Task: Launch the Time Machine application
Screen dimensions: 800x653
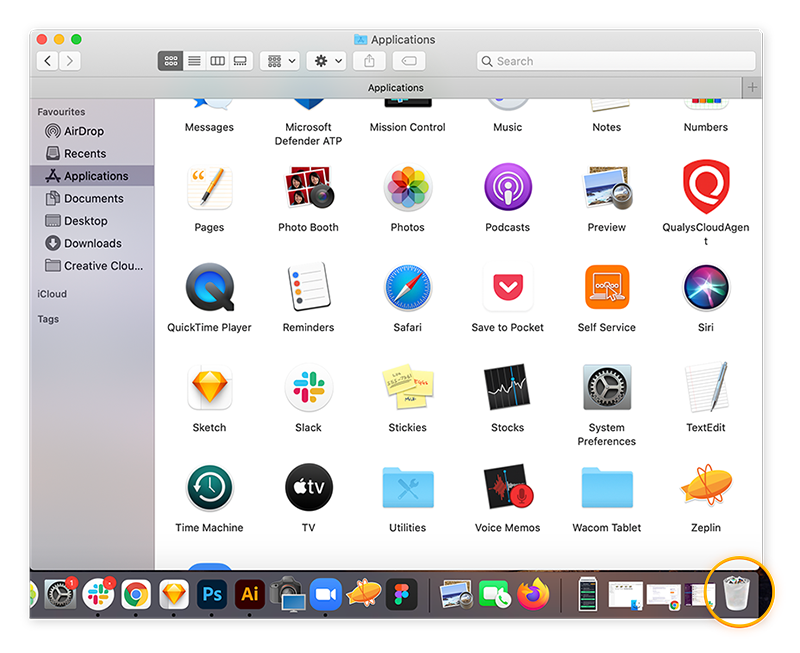Action: point(209,489)
